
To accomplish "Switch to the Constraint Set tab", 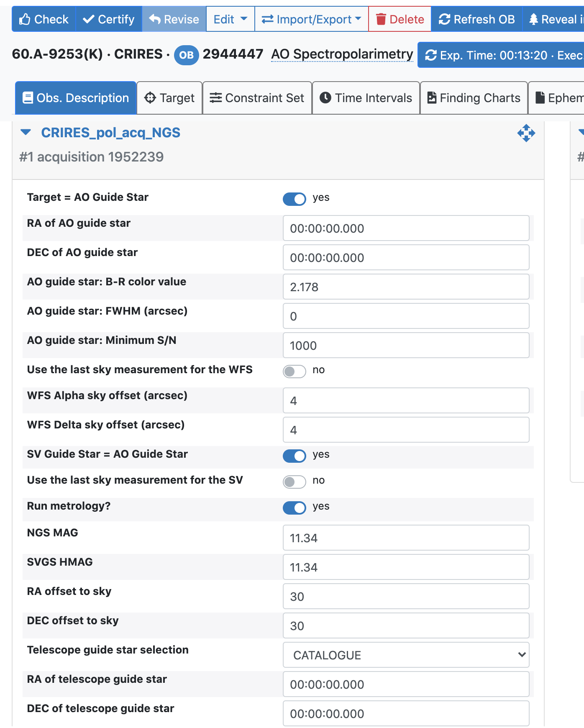I will pos(257,98).
